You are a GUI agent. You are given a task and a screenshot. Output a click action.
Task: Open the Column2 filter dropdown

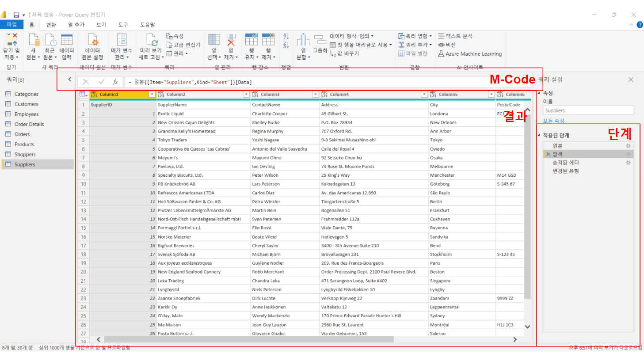tap(246, 95)
